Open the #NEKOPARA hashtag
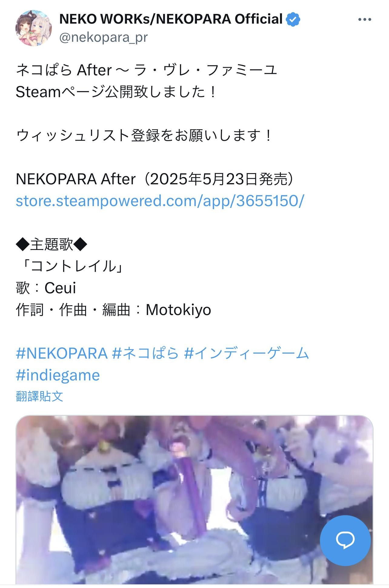This screenshot has height=588, width=389. click(x=62, y=353)
